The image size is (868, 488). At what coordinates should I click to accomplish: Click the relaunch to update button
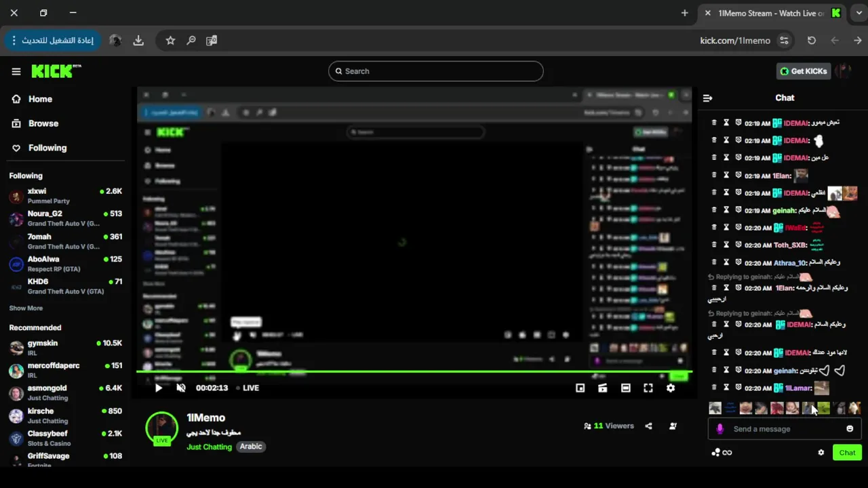[53, 41]
